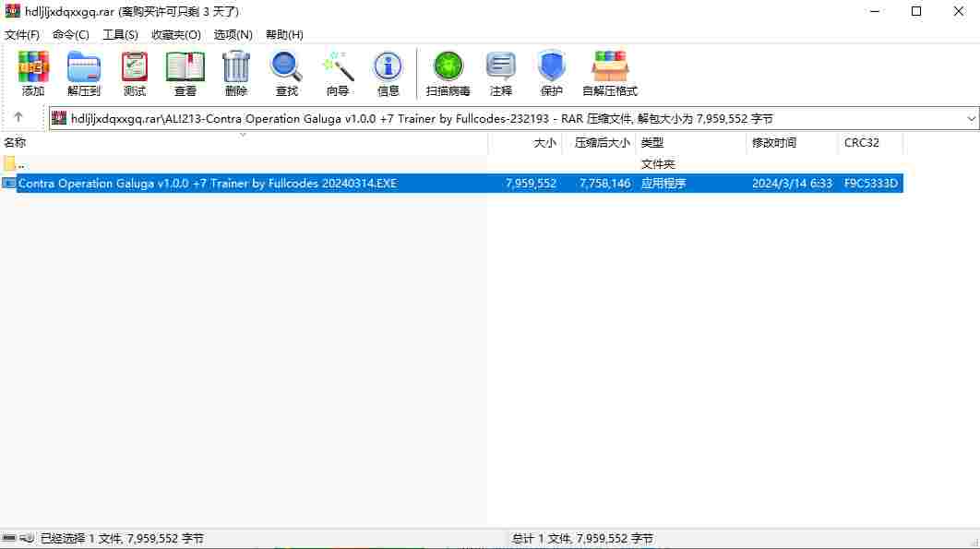Go up one folder level arrow
980x549 pixels.
pos(18,117)
